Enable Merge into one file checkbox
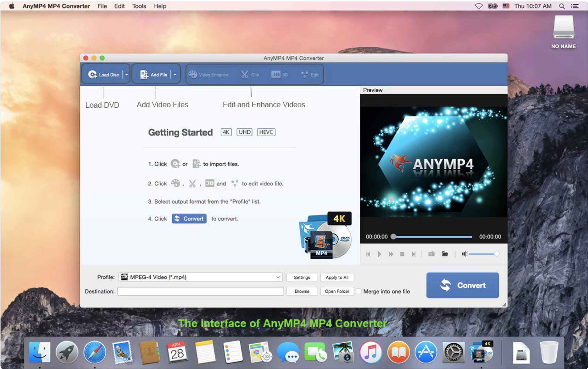 tap(358, 291)
